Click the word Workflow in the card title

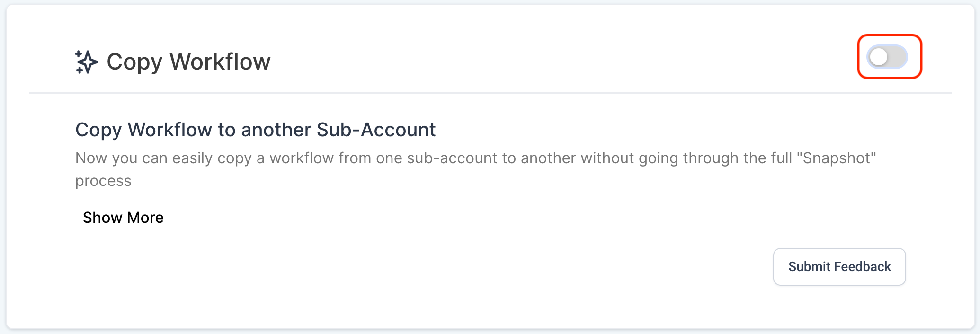pyautogui.click(x=220, y=62)
